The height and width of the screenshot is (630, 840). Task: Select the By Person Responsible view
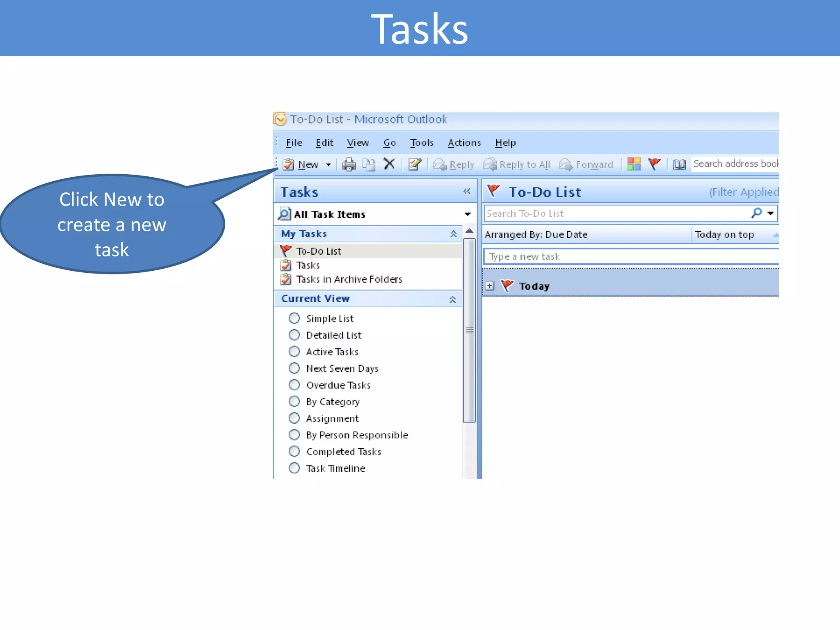[348, 435]
